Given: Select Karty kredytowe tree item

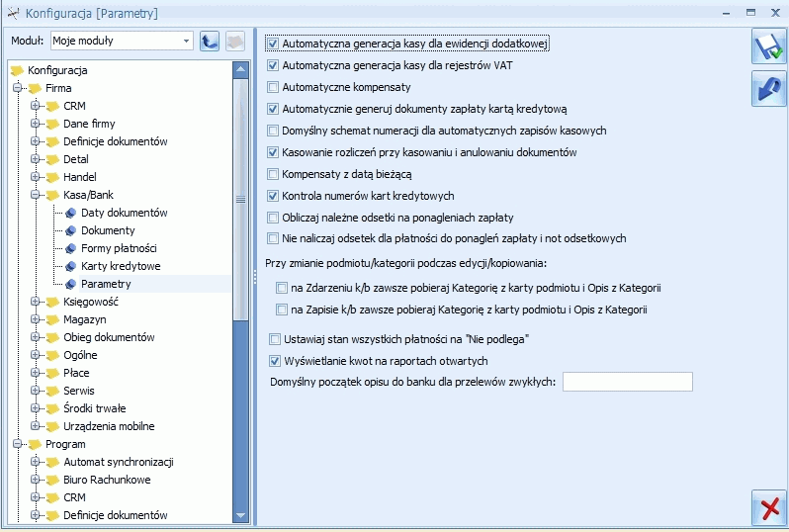Looking at the screenshot, I should (121, 266).
